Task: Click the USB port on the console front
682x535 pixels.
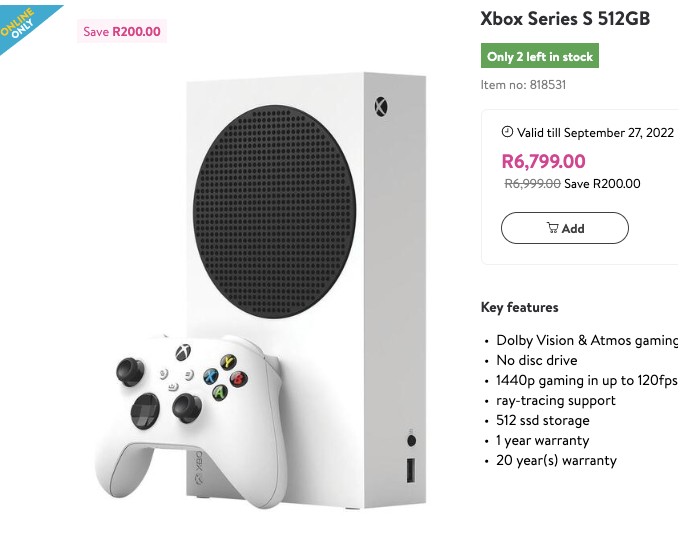Action: pyautogui.click(x=409, y=468)
